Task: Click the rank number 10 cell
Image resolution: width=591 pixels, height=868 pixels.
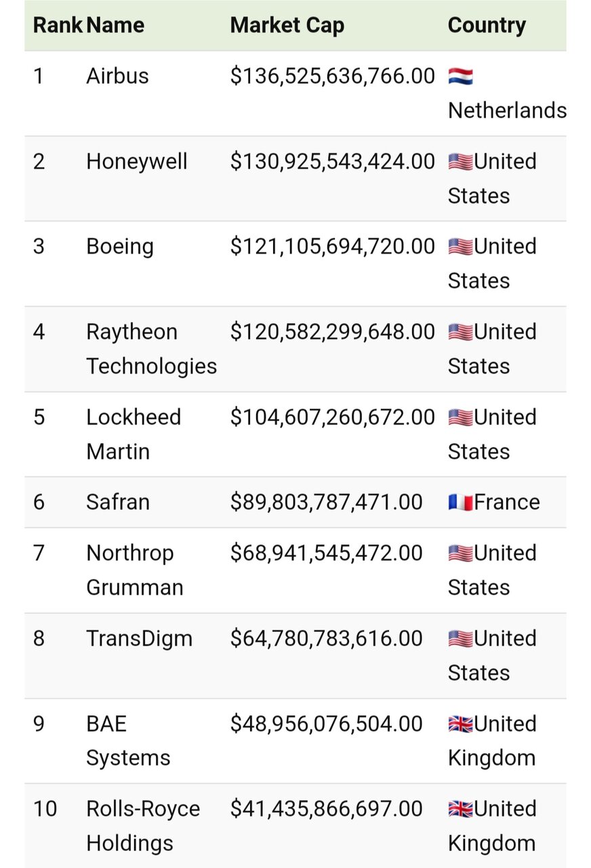Action: click(45, 809)
